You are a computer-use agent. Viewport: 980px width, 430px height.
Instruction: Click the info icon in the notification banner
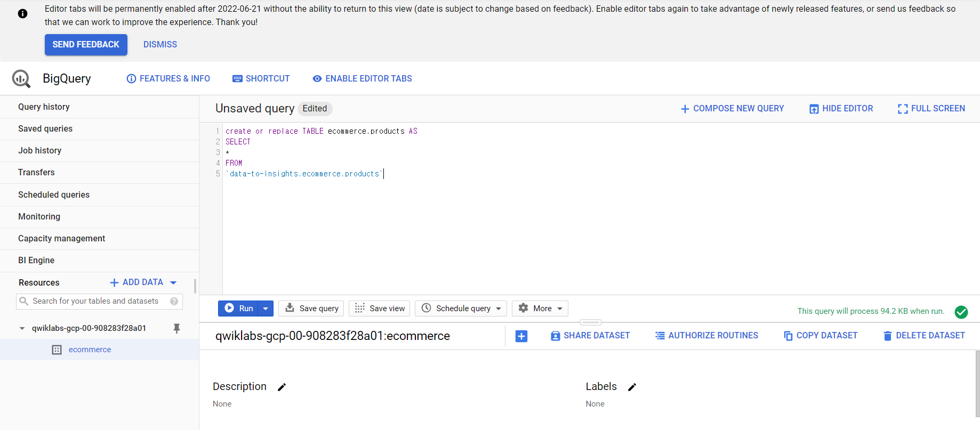click(22, 14)
